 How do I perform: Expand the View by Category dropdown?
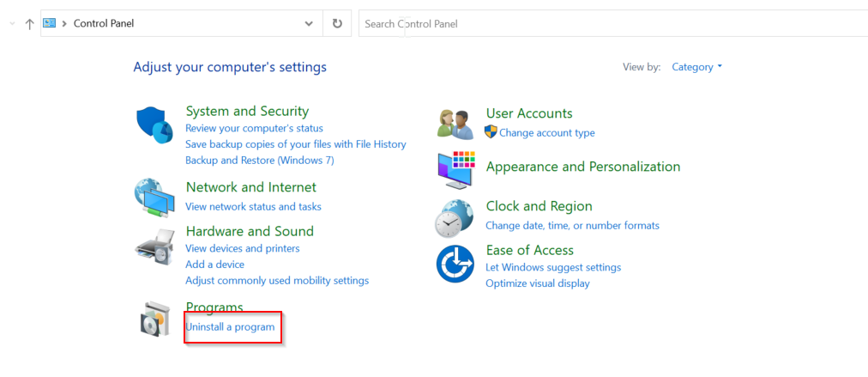(x=696, y=67)
